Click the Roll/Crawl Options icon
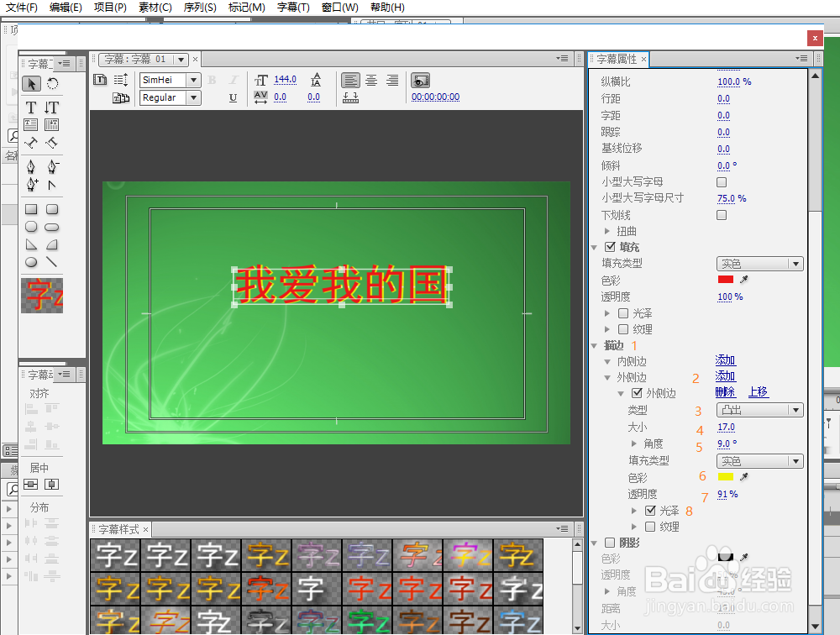Image resolution: width=840 pixels, height=635 pixels. [120, 80]
